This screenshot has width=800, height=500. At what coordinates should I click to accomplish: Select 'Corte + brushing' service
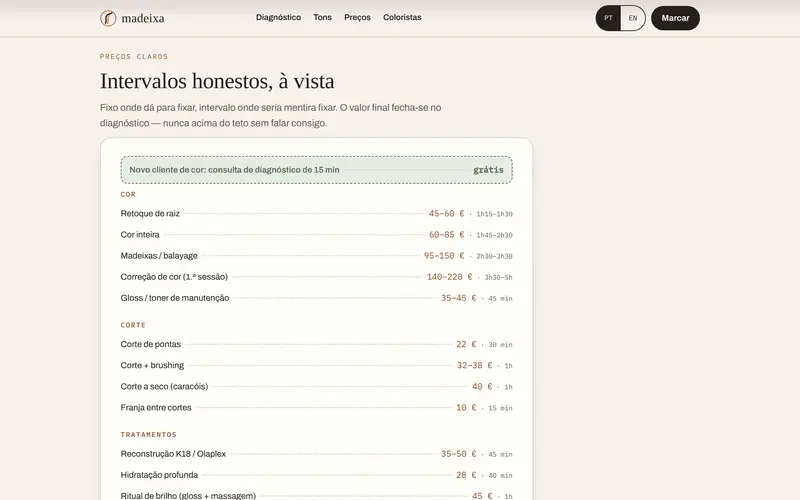pos(152,365)
